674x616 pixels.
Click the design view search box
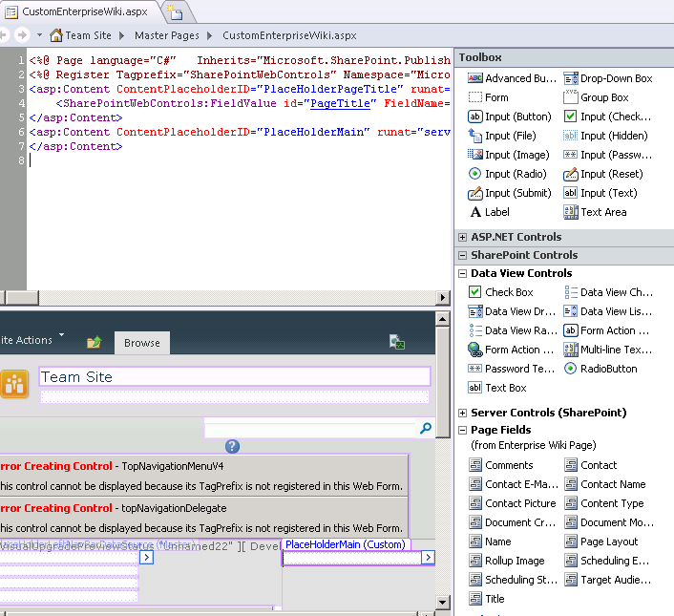click(x=310, y=429)
